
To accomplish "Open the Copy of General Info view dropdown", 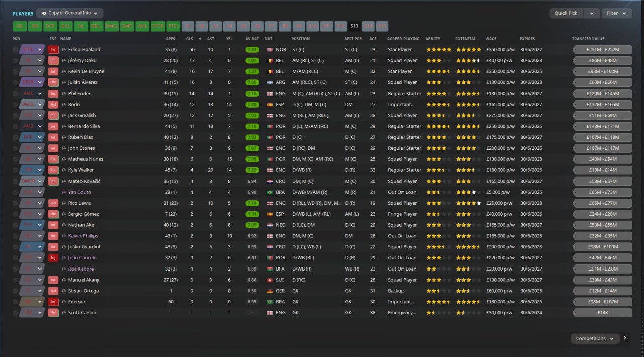I will coord(70,13).
